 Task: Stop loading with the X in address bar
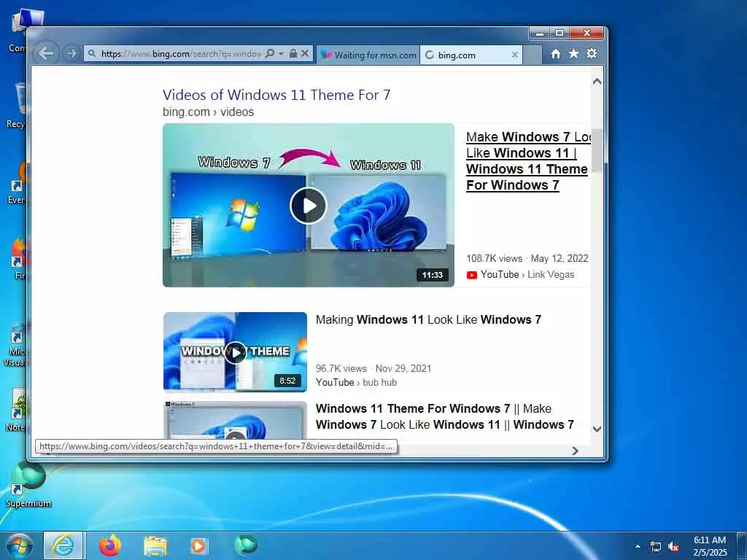coord(306,53)
